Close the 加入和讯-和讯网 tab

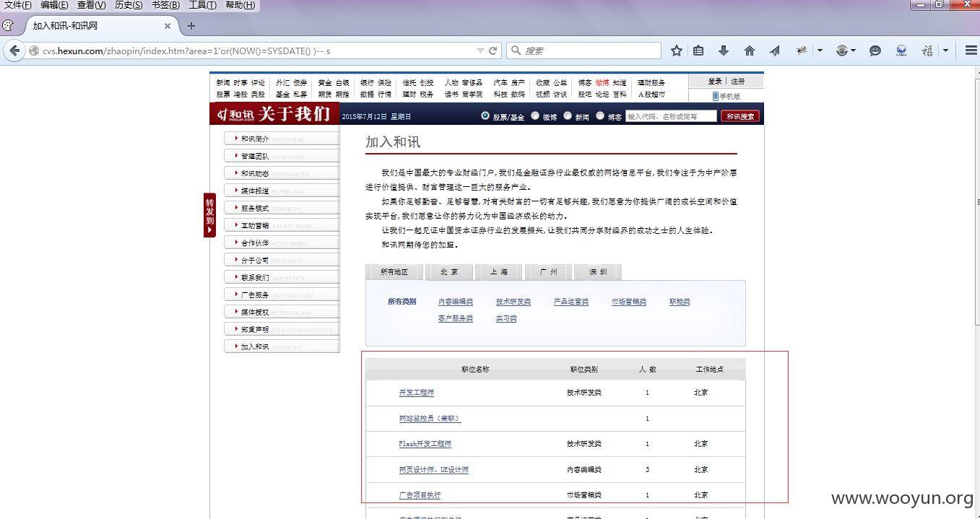click(168, 26)
